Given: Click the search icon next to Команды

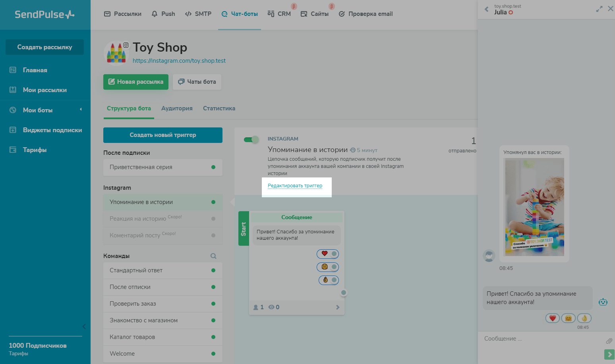Looking at the screenshot, I should click(213, 256).
